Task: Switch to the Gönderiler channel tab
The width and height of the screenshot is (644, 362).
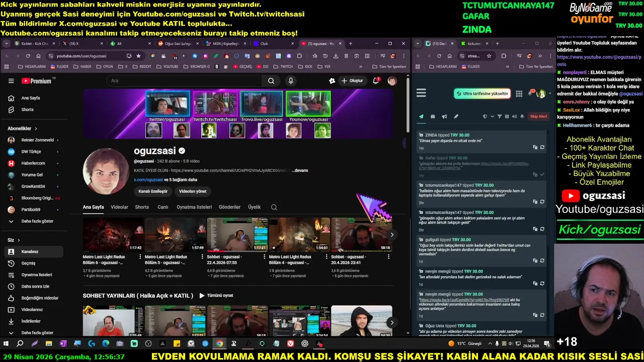Action: (229, 207)
